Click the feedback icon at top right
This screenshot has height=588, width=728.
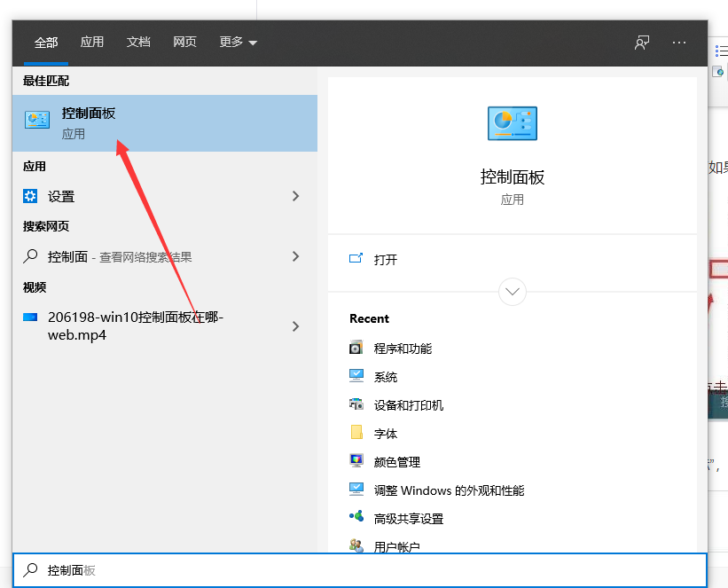coord(641,42)
